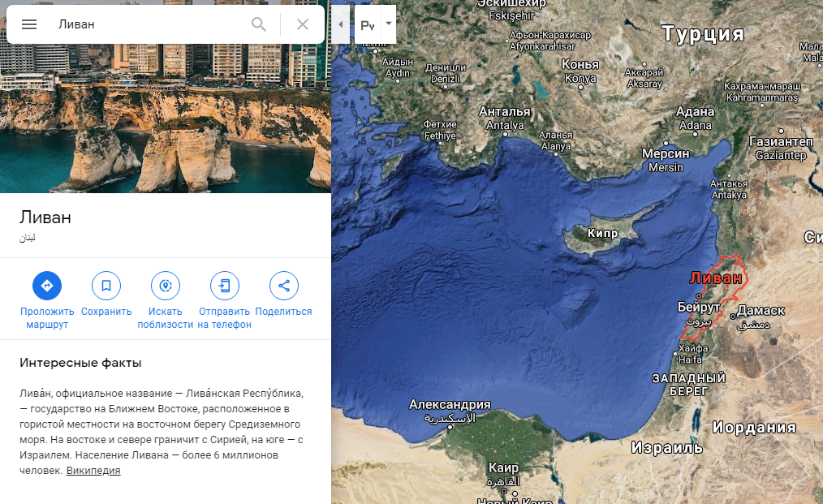Click the Сохранить bookmark icon
The height and width of the screenshot is (504, 823).
(x=106, y=286)
